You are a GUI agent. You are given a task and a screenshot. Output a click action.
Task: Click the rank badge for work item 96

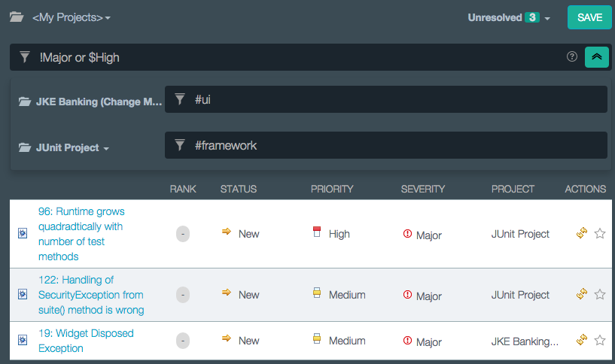[184, 234]
